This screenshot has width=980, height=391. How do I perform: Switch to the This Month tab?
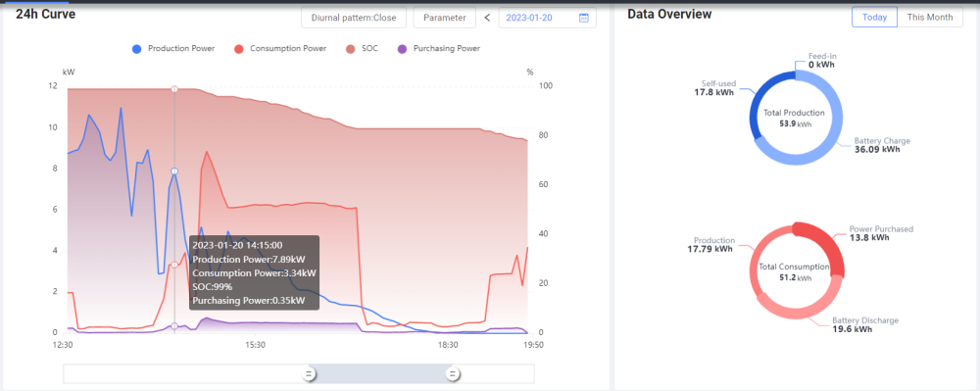[930, 18]
